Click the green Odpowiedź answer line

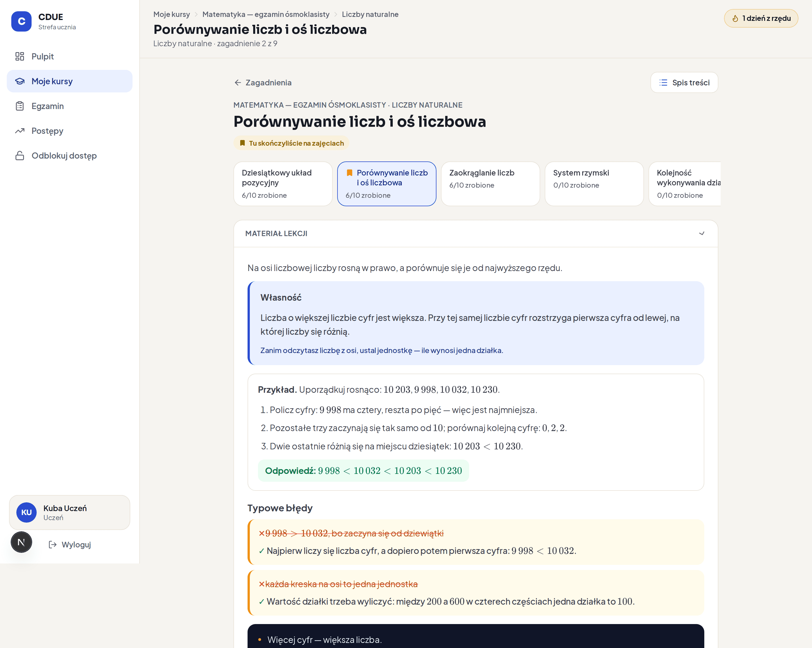coord(363,471)
